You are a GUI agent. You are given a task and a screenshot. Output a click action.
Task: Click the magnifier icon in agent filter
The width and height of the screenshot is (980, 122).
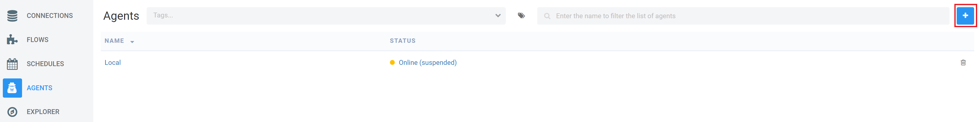click(x=547, y=16)
